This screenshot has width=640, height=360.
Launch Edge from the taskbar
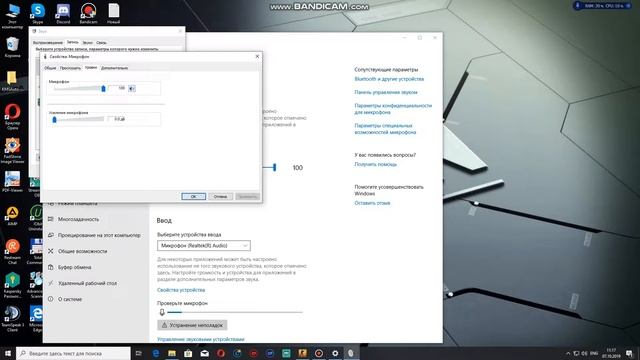pyautogui.click(x=156, y=353)
